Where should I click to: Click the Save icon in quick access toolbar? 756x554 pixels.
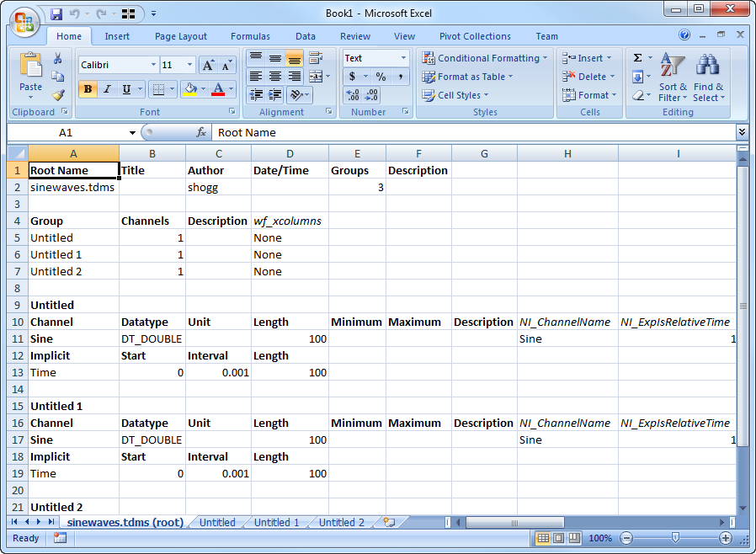click(56, 14)
